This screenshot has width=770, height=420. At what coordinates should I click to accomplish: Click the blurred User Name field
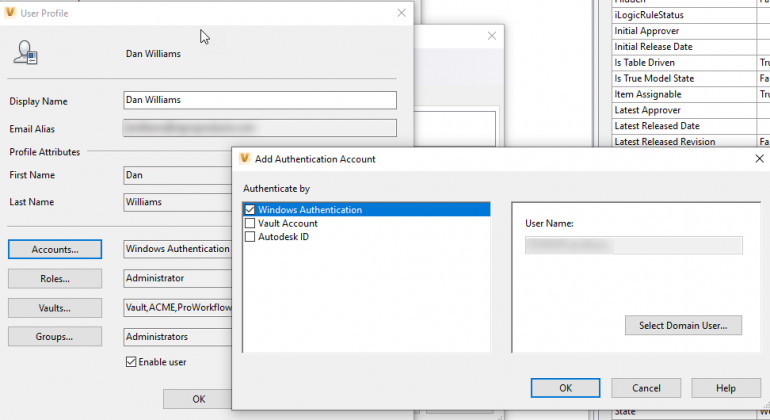click(633, 245)
